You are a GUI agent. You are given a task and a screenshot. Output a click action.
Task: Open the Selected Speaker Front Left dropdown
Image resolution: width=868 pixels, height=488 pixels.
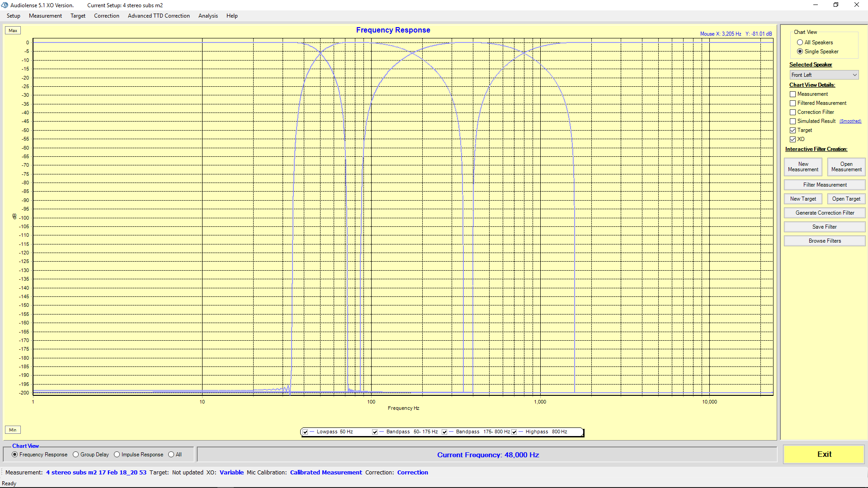(x=824, y=75)
